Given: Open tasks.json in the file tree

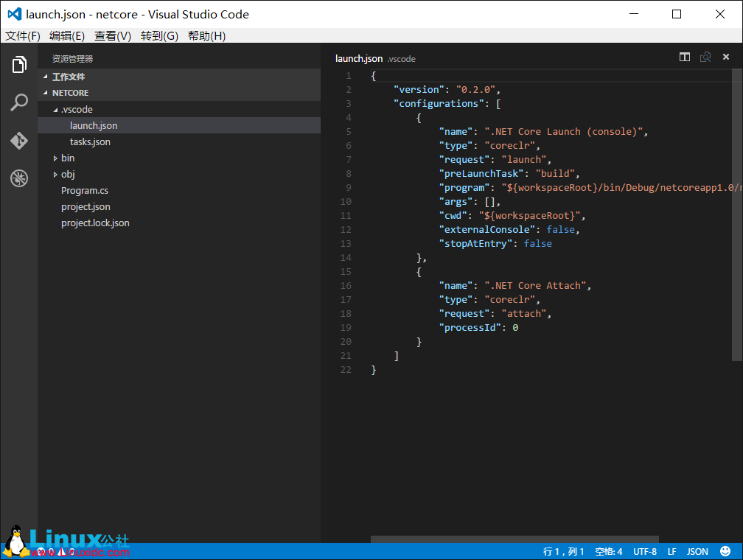Looking at the screenshot, I should point(179,141).
